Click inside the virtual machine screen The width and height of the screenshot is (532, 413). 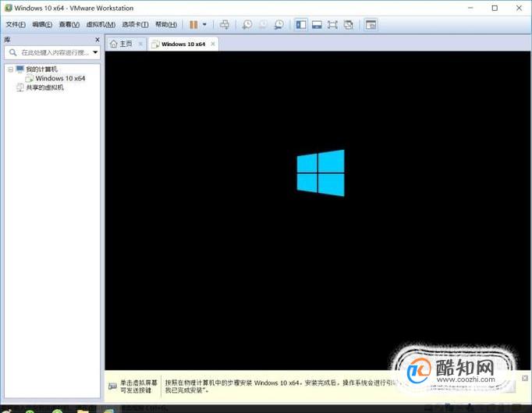pos(317,211)
